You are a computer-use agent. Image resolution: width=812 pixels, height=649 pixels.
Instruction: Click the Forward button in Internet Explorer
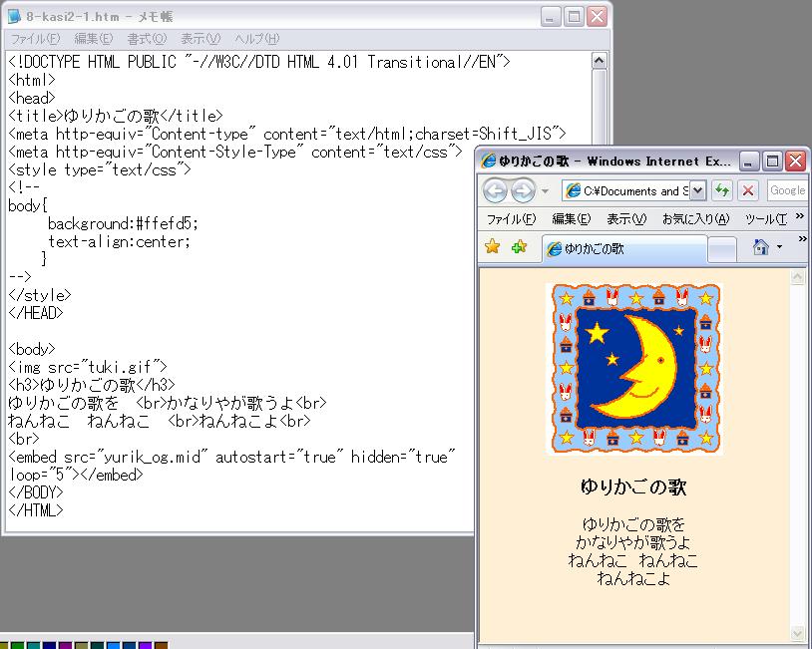pyautogui.click(x=523, y=191)
